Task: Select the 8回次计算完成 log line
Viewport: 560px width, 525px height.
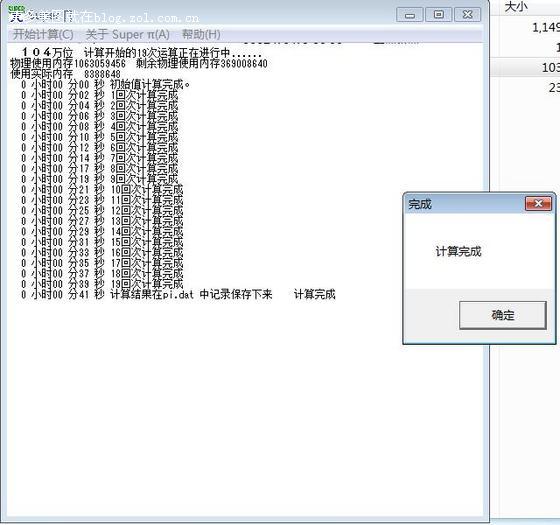Action: coord(99,169)
